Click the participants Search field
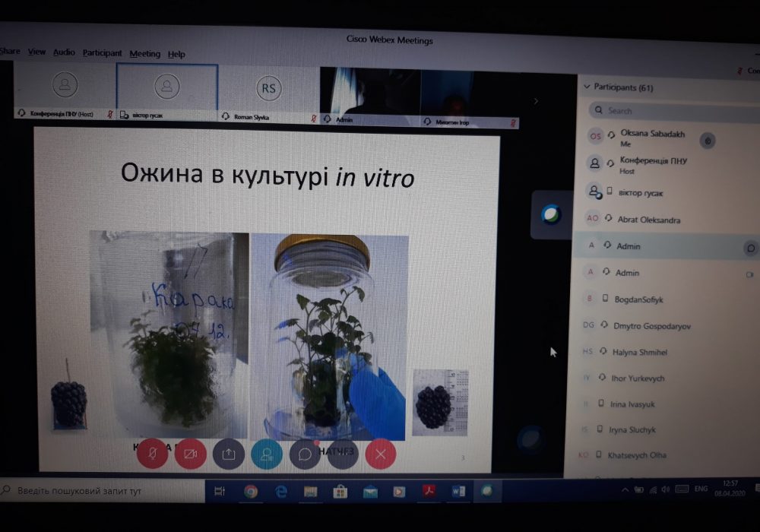The image size is (760, 532). tap(661, 111)
